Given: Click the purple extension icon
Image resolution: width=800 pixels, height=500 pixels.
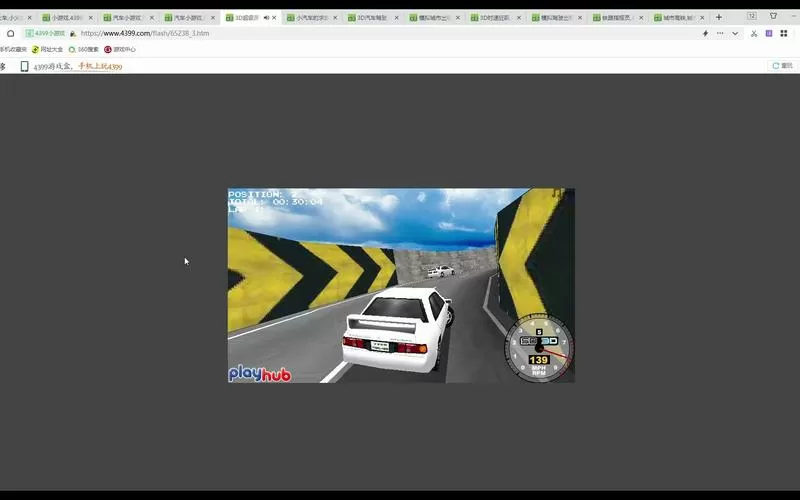Looking at the screenshot, I should point(769,33).
